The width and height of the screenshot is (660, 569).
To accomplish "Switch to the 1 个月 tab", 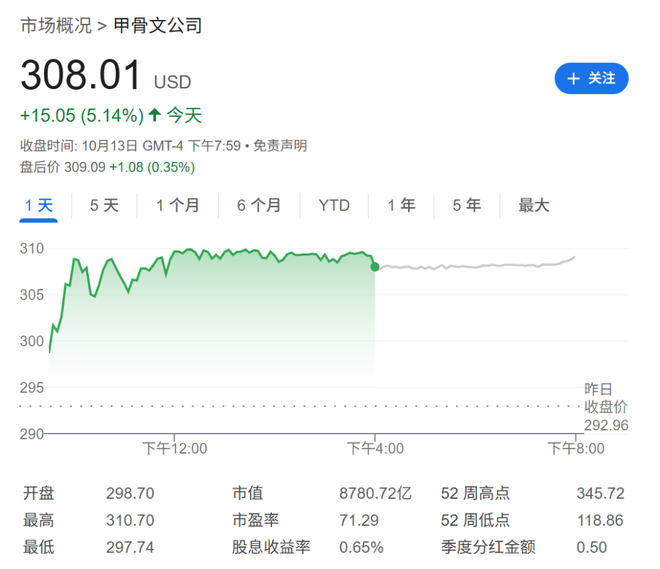I will tap(178, 205).
